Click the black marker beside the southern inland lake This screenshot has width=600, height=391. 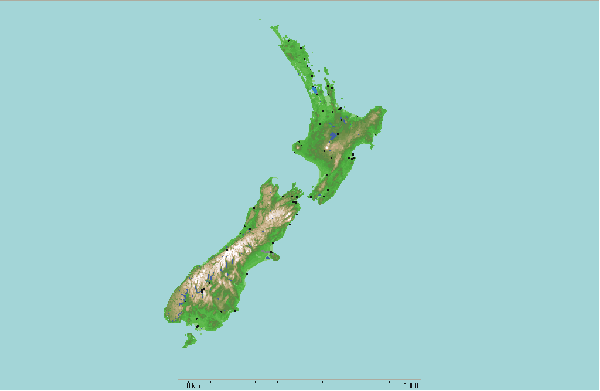(x=203, y=292)
